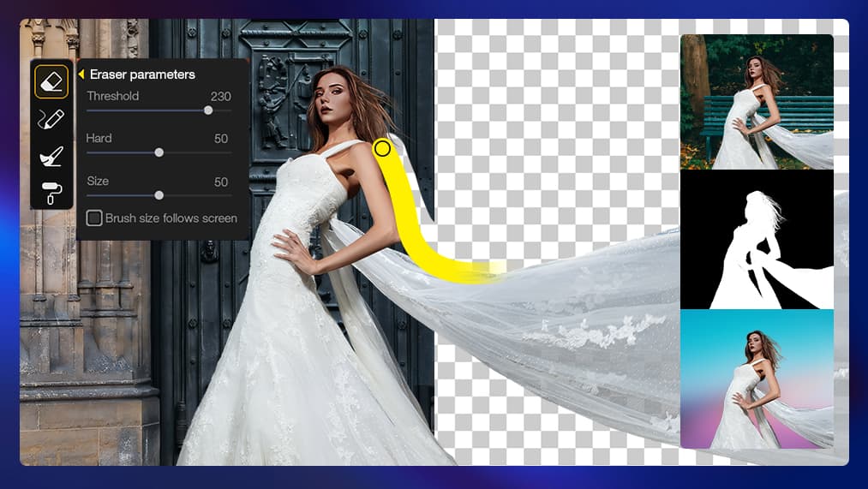868x489 pixels.
Task: Click the Eraser parameters panel title
Action: (142, 75)
